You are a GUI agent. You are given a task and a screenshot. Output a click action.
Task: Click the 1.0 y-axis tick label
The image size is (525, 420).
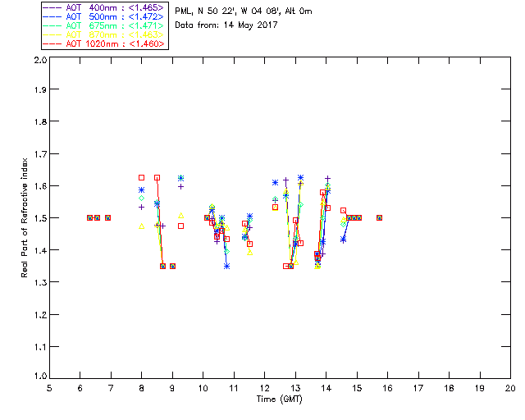click(40, 376)
